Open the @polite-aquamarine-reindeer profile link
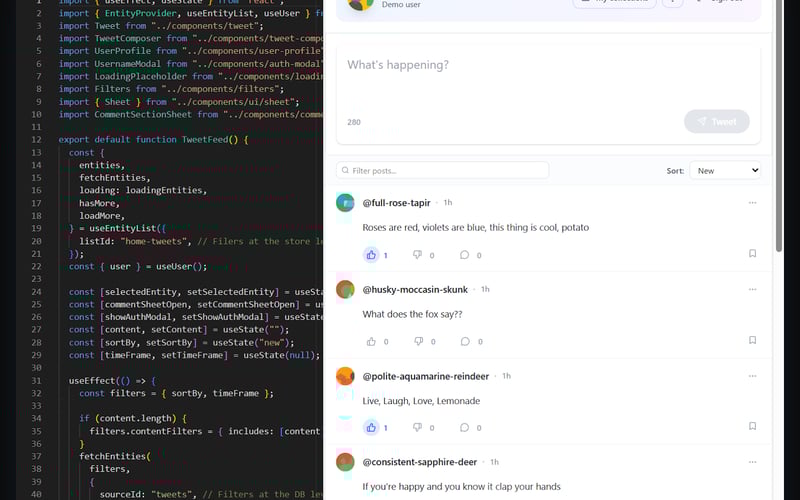 (426, 376)
